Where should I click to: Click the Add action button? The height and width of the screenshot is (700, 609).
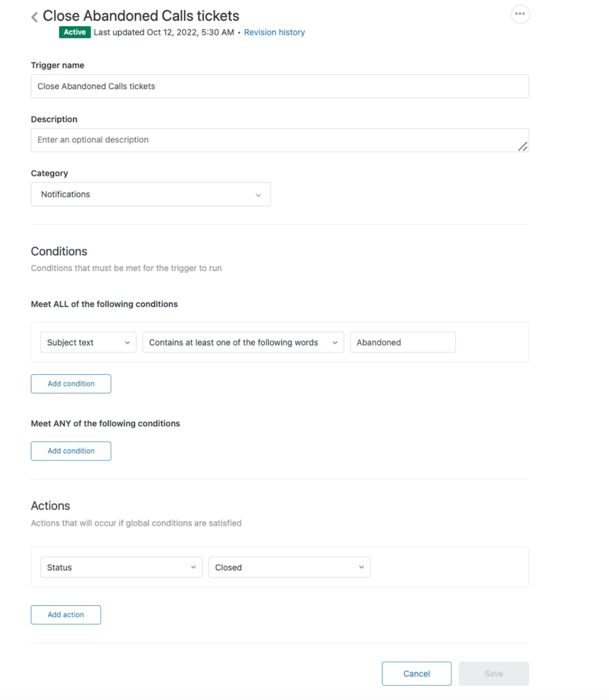[66, 614]
